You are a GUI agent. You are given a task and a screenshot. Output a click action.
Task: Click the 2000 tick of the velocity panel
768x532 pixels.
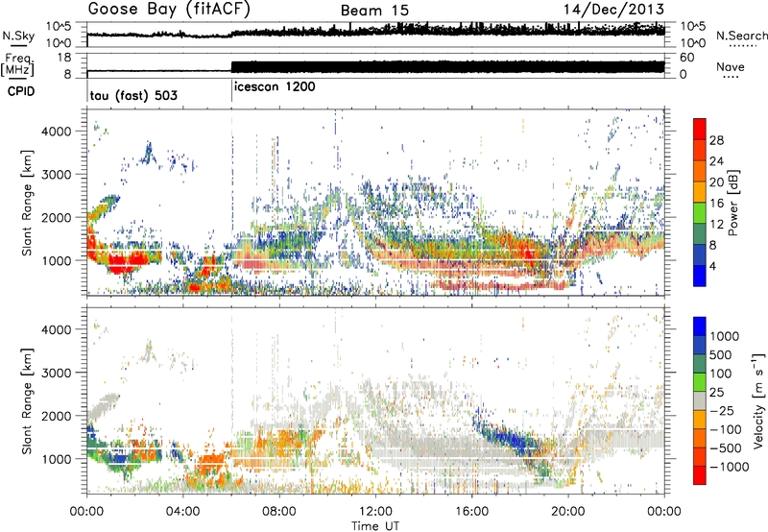pos(57,416)
